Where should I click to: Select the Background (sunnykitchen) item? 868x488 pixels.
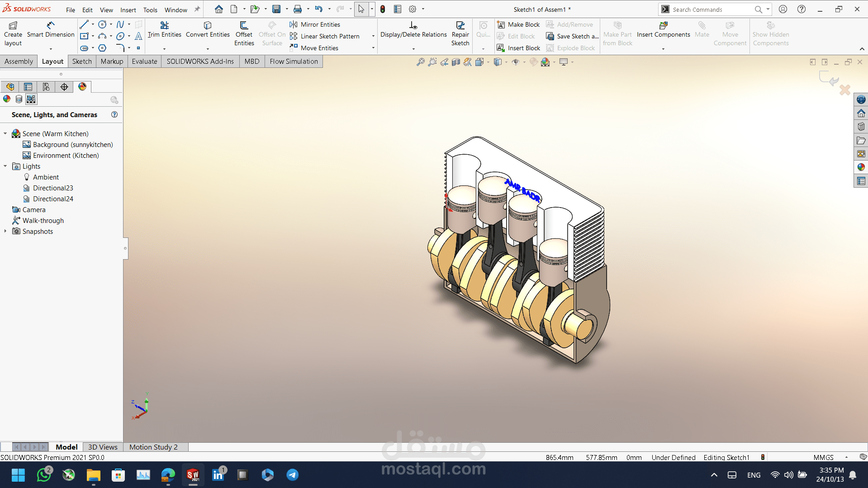click(x=73, y=145)
